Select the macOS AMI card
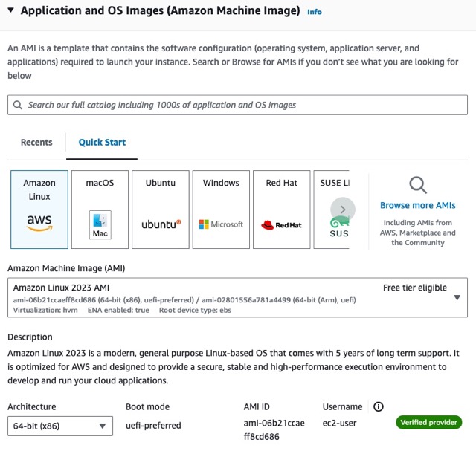Screen dimensions: 476x451 (100, 210)
